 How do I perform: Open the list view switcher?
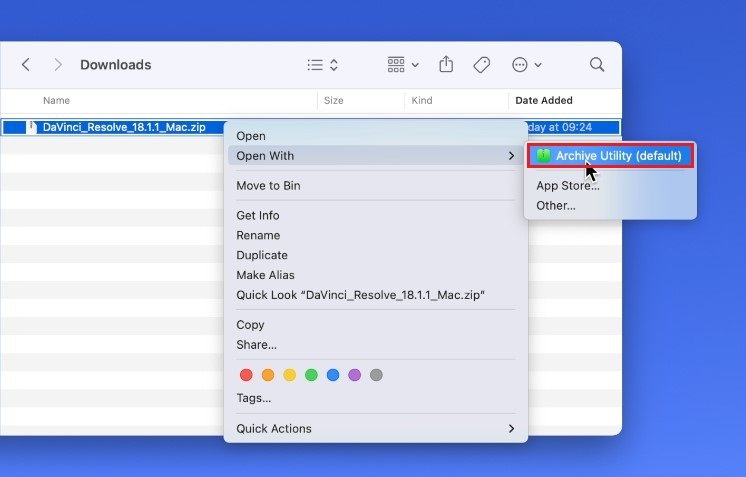pos(323,65)
